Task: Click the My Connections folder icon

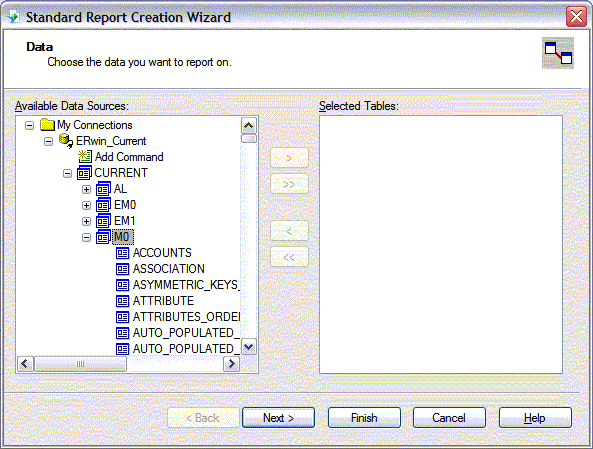Action: [47, 125]
